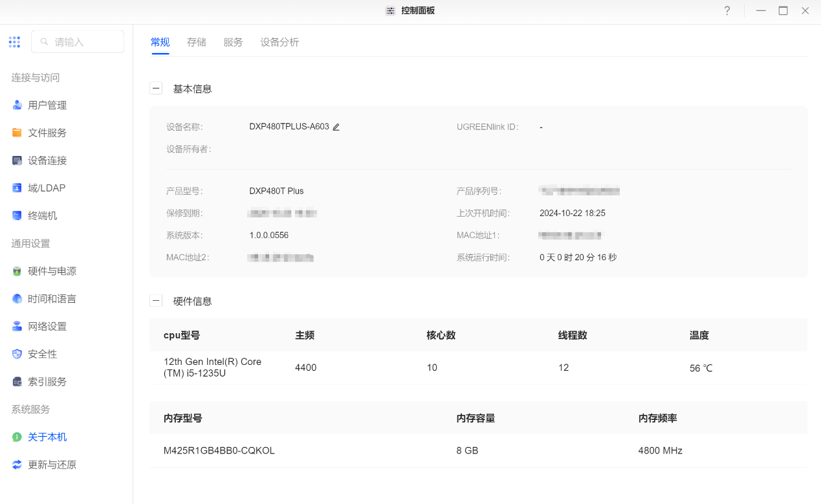Click the Terminal (终端机) icon
821x504 pixels.
click(17, 215)
